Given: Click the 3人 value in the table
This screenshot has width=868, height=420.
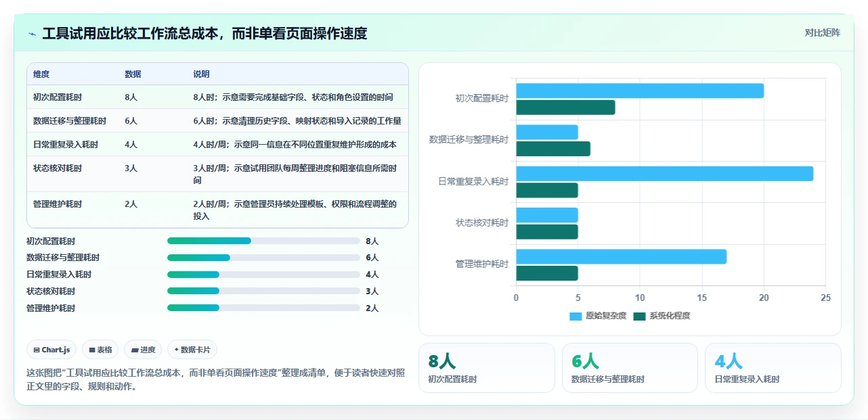Looking at the screenshot, I should tap(131, 168).
